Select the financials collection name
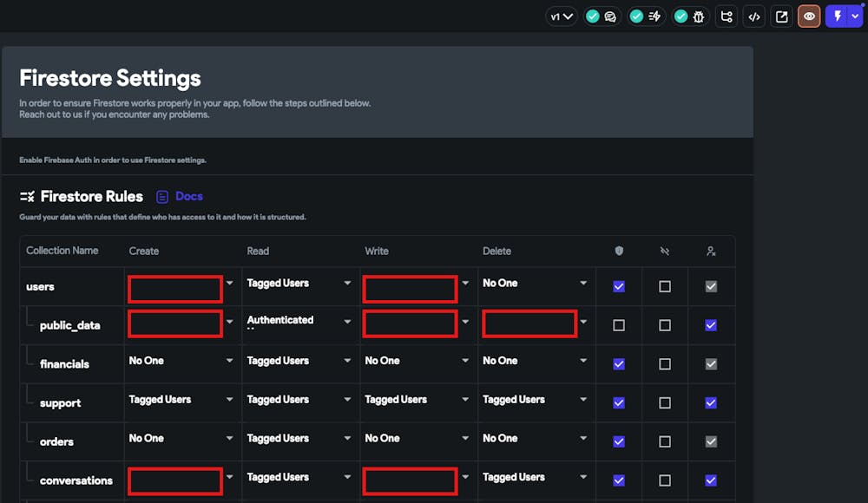 (x=64, y=364)
